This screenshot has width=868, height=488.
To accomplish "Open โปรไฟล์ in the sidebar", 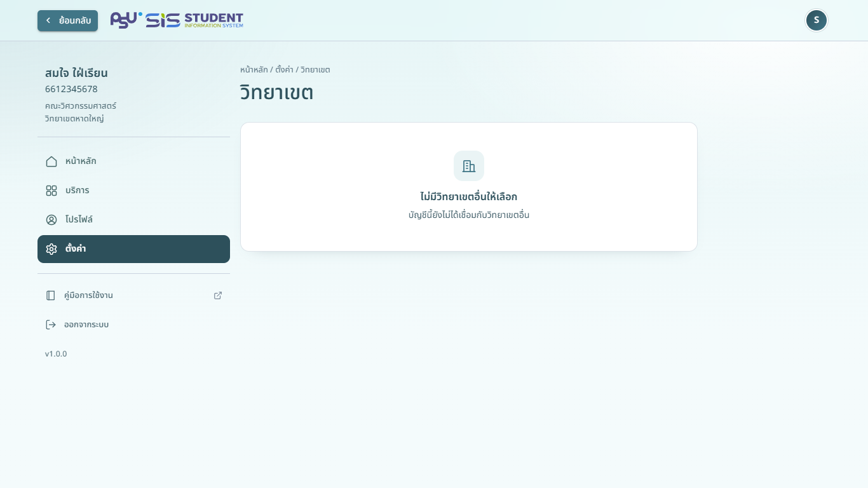I will click(133, 220).
